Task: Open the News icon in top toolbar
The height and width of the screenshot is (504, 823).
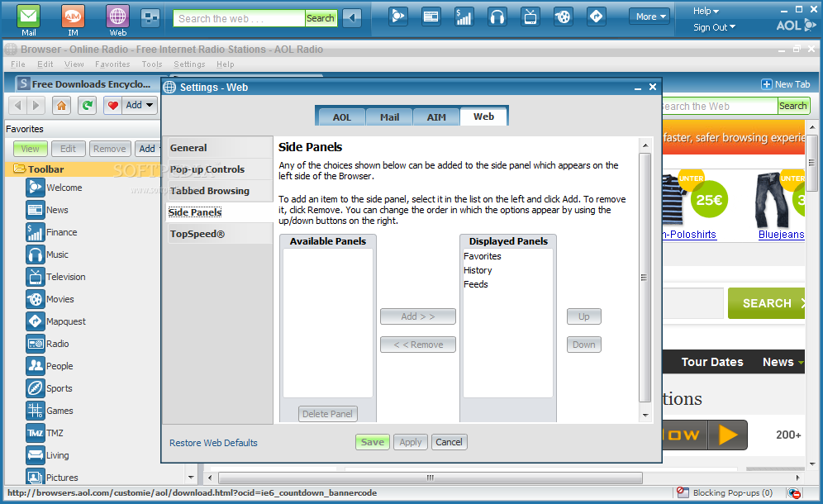Action: pos(431,17)
